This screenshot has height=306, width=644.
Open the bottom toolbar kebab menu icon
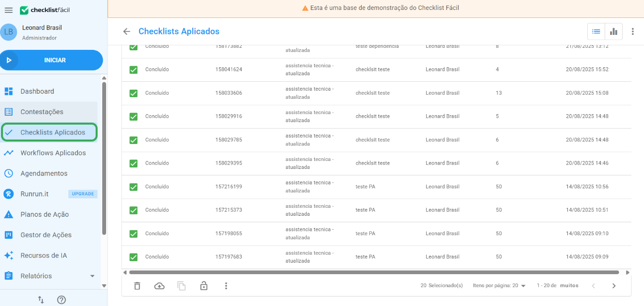(226, 286)
